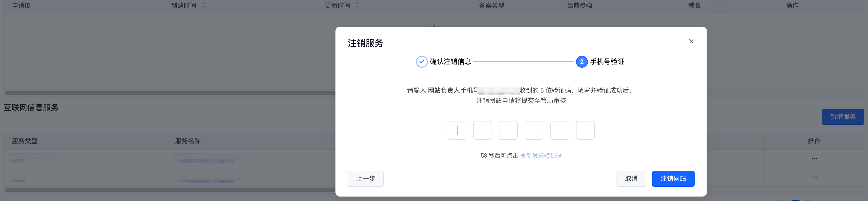Sort the table by 更新时间

click(357, 5)
